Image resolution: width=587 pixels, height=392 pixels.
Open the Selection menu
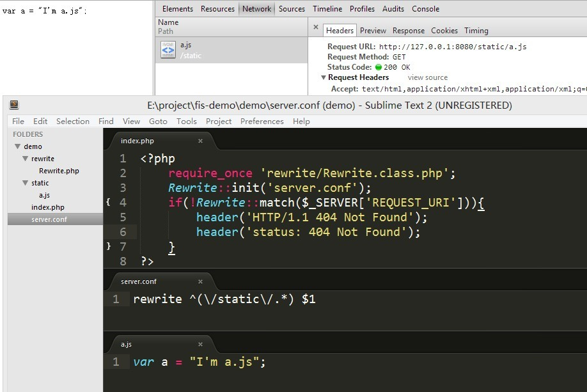(73, 122)
